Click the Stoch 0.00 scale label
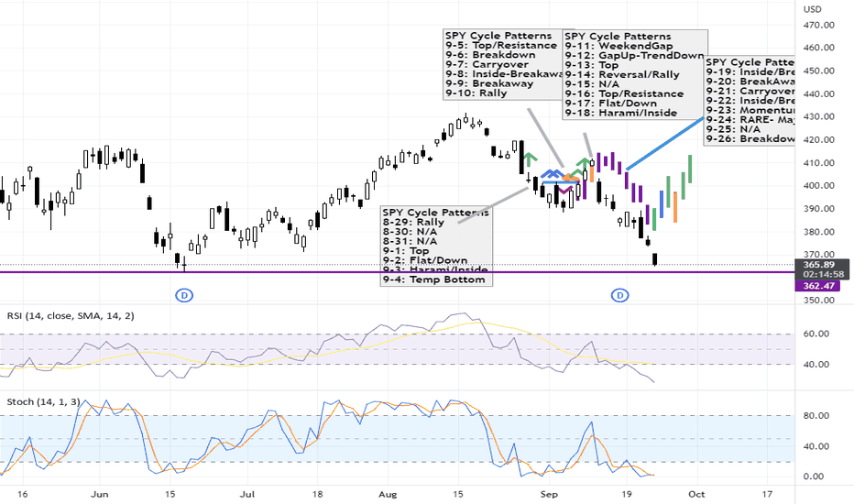Image resolution: width=854 pixels, height=504 pixels. (813, 477)
